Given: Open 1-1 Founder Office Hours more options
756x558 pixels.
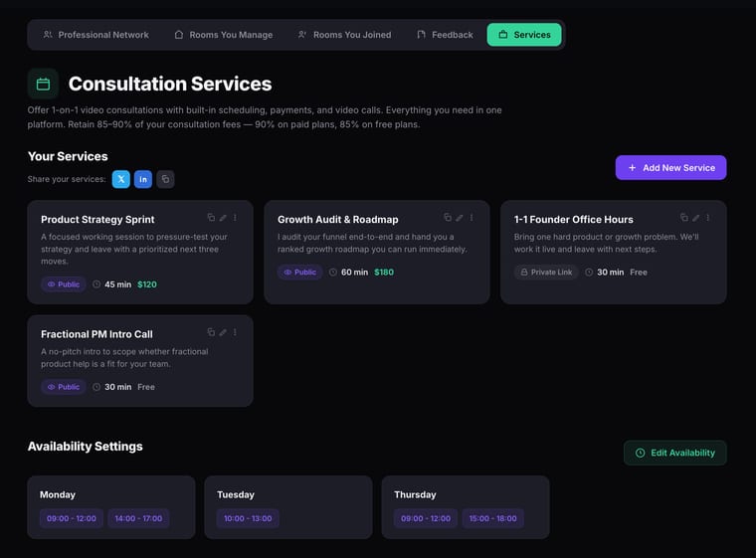Looking at the screenshot, I should [x=708, y=218].
